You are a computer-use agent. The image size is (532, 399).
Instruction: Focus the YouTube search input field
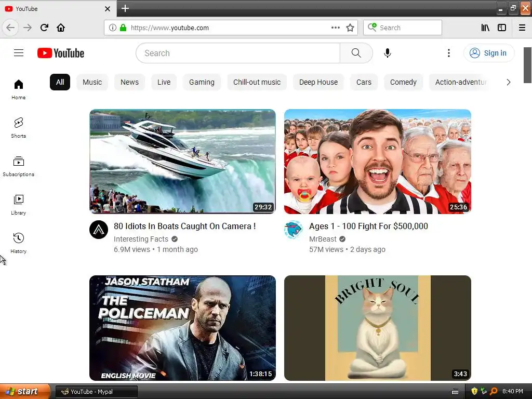pos(238,53)
